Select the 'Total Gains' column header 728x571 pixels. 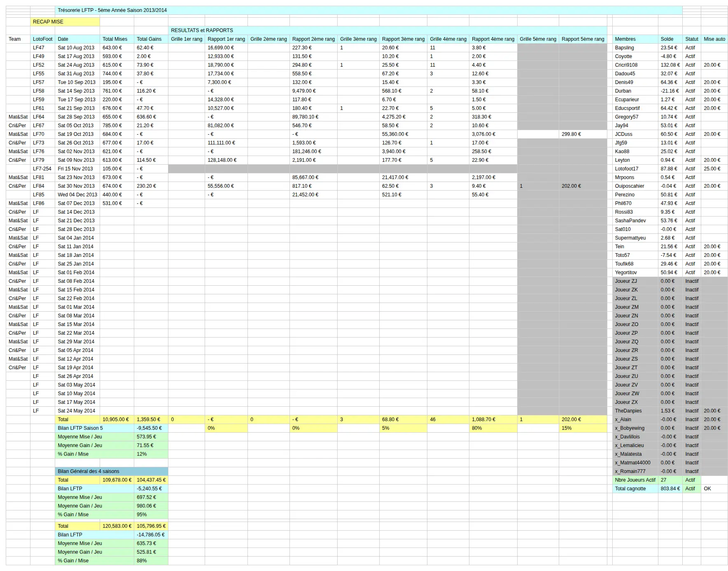coord(151,39)
